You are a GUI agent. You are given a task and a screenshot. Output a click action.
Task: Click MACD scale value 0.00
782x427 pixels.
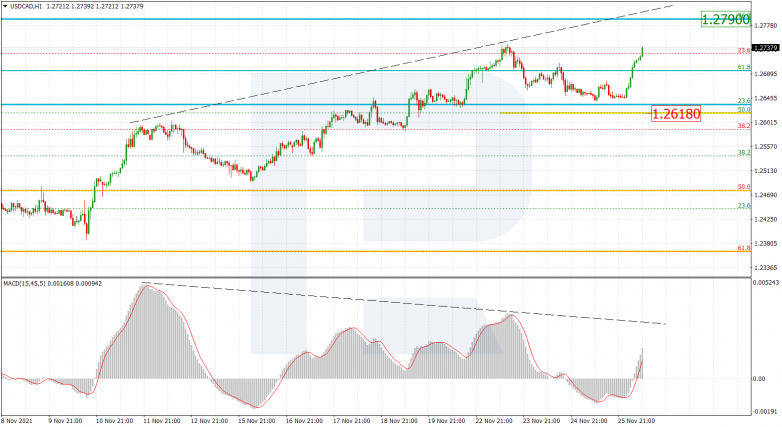click(760, 379)
